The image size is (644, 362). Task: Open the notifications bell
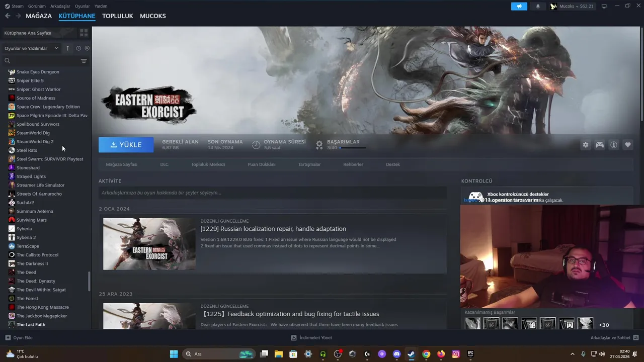pos(538,6)
